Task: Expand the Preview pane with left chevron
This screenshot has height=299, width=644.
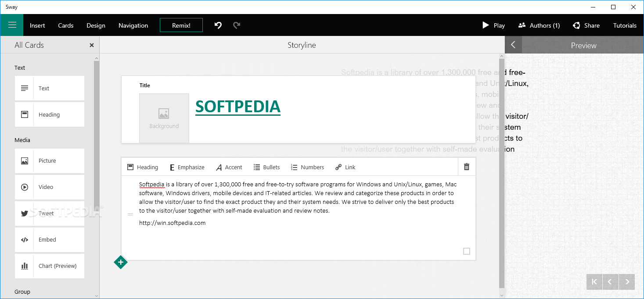Action: click(x=513, y=45)
